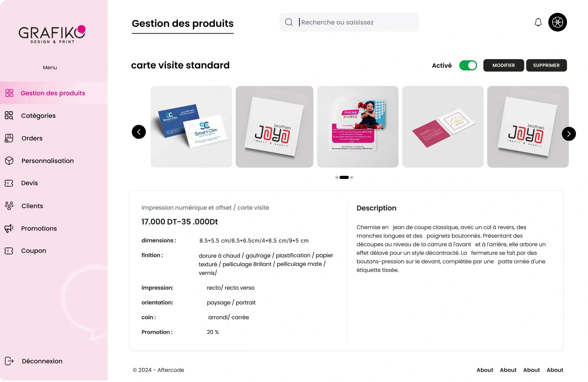Viewport: 588px width, 382px height.
Task: Jump to the first carousel page dot
Action: [337, 177]
